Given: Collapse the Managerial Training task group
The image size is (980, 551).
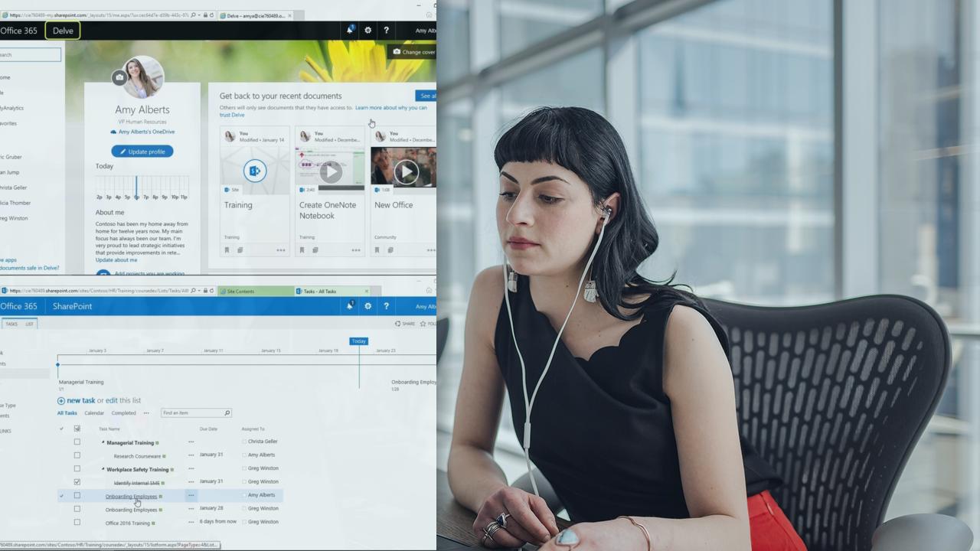Looking at the screenshot, I should 103,442.
